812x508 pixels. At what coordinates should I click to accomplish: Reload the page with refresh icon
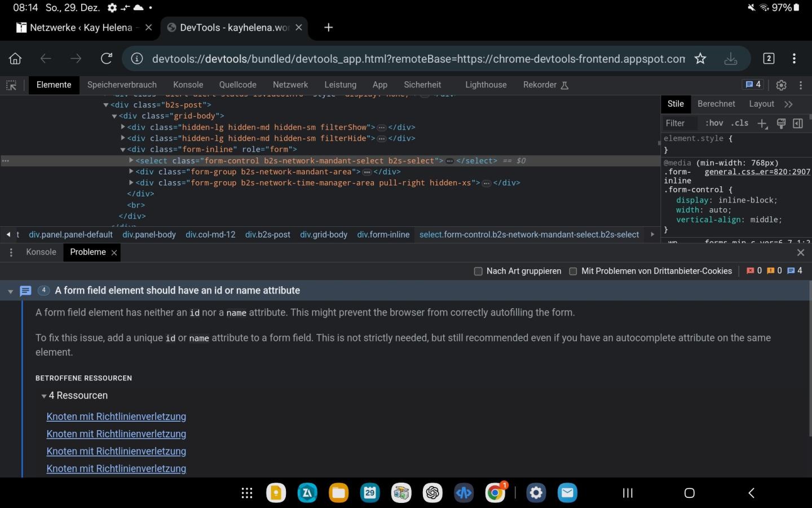[x=106, y=59]
